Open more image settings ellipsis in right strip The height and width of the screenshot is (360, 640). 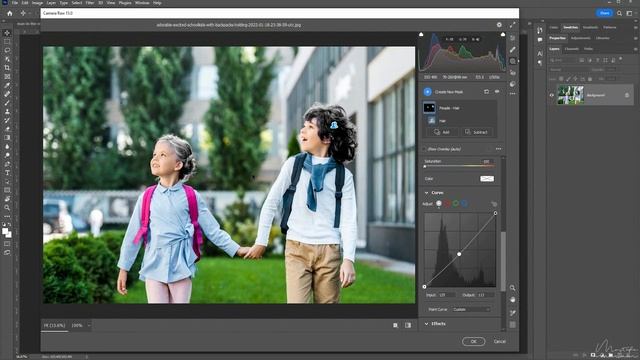coord(513,94)
